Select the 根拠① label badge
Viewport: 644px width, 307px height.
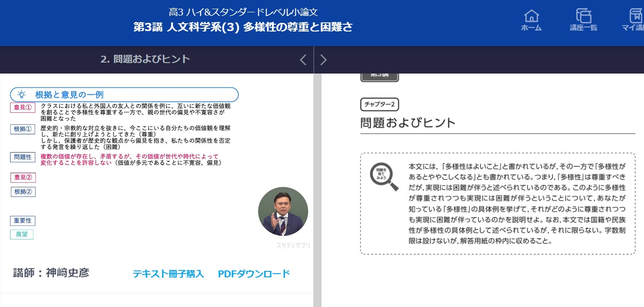point(22,129)
